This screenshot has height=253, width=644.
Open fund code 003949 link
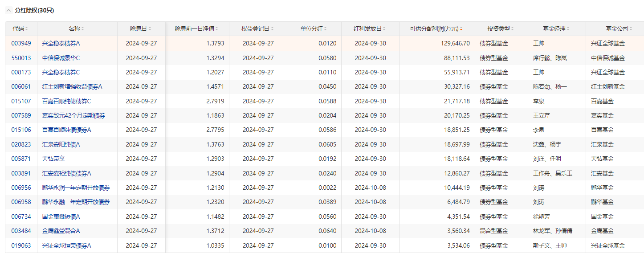coord(21,43)
